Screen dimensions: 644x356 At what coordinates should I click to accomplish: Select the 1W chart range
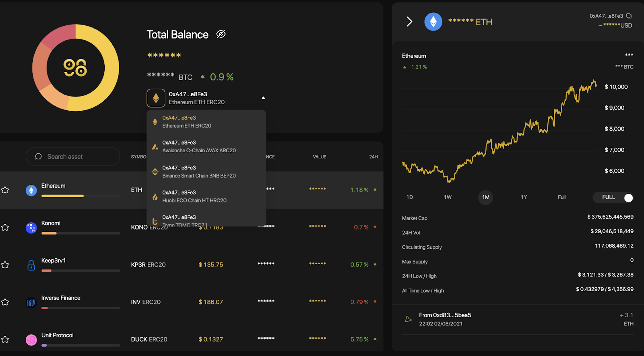pos(448,197)
